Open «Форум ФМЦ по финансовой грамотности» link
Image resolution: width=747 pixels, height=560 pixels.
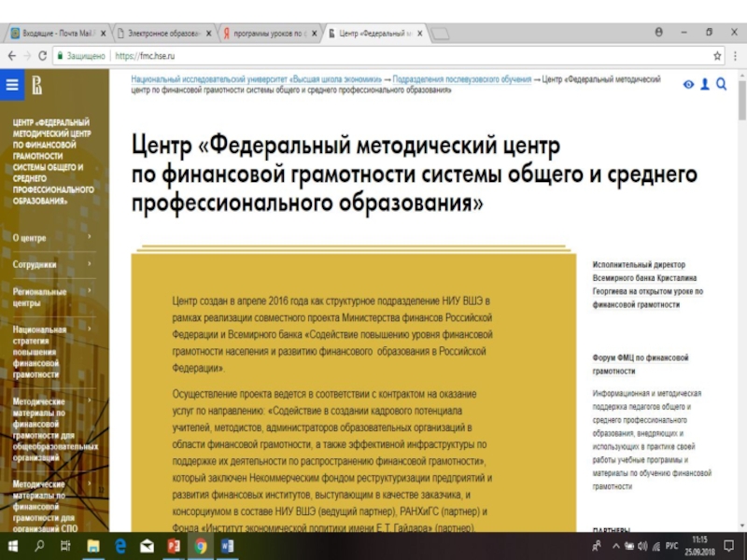tap(641, 364)
